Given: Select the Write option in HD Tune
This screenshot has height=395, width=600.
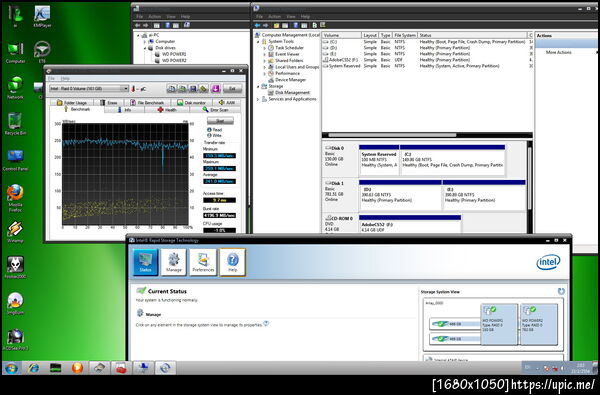Looking at the screenshot, I should (x=215, y=135).
